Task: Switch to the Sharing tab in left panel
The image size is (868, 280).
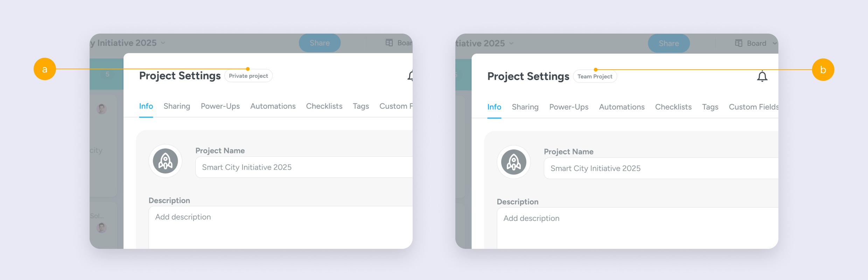Action: [177, 106]
